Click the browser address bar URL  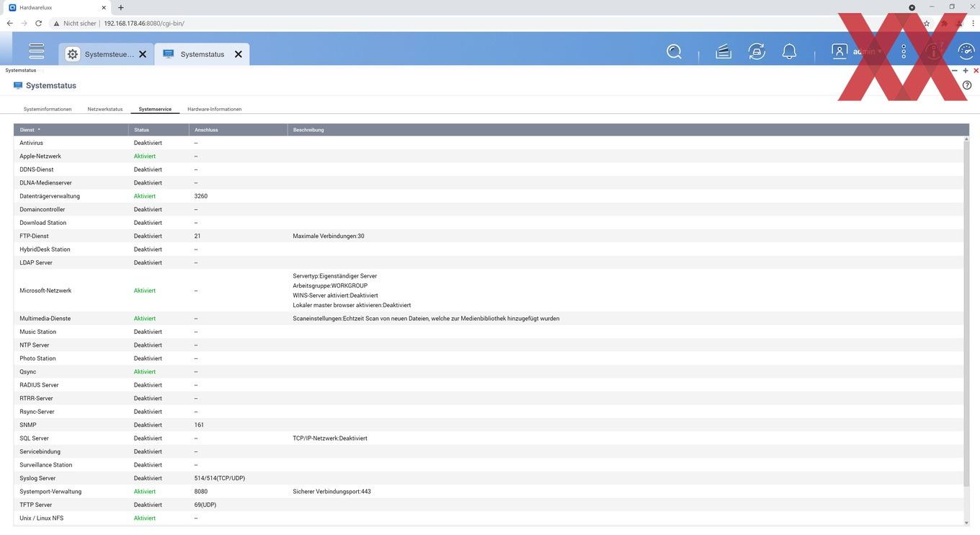pyautogui.click(x=144, y=23)
